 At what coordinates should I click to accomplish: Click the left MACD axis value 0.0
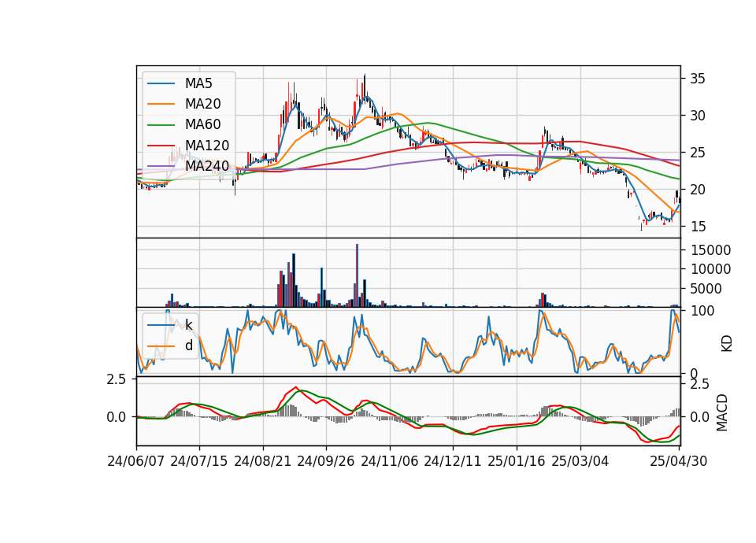tap(116, 417)
